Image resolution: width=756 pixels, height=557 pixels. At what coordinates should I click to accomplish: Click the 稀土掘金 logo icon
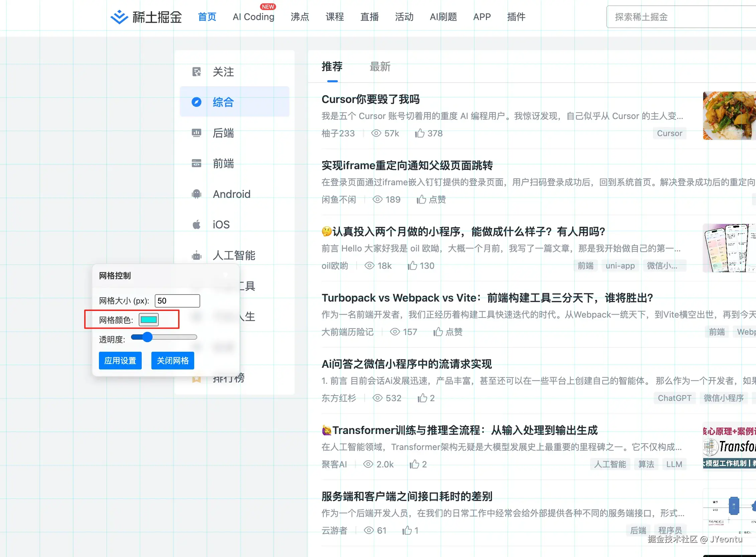tap(119, 17)
